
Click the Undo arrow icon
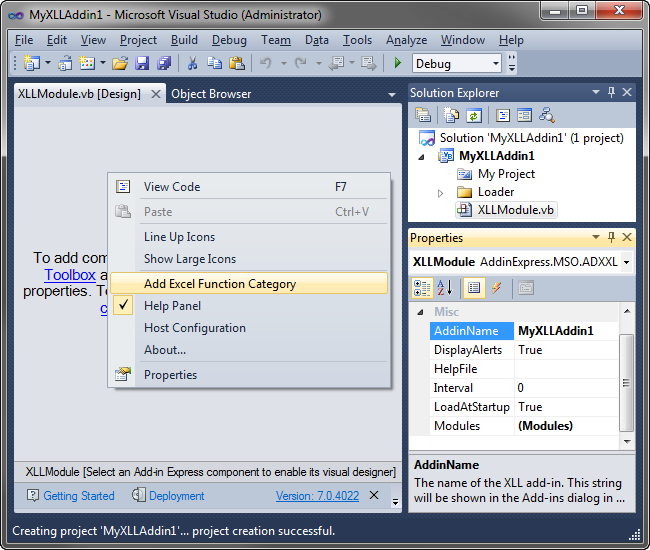coord(266,63)
